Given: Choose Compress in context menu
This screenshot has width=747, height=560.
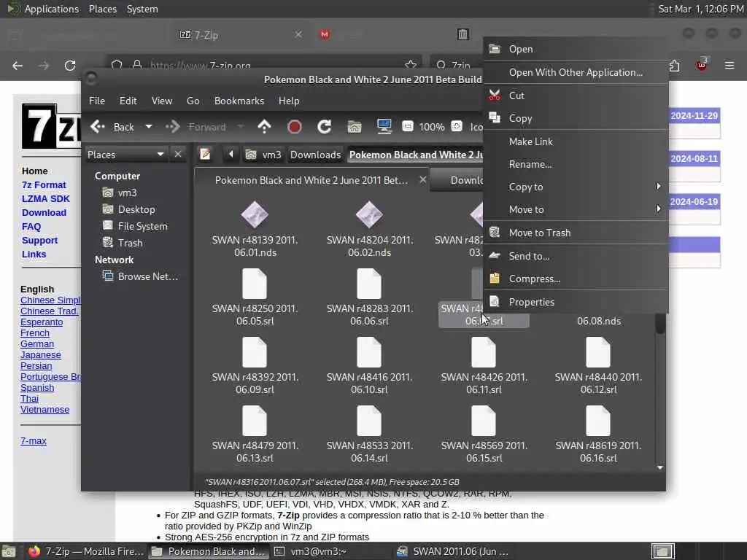Looking at the screenshot, I should pyautogui.click(x=576, y=279).
